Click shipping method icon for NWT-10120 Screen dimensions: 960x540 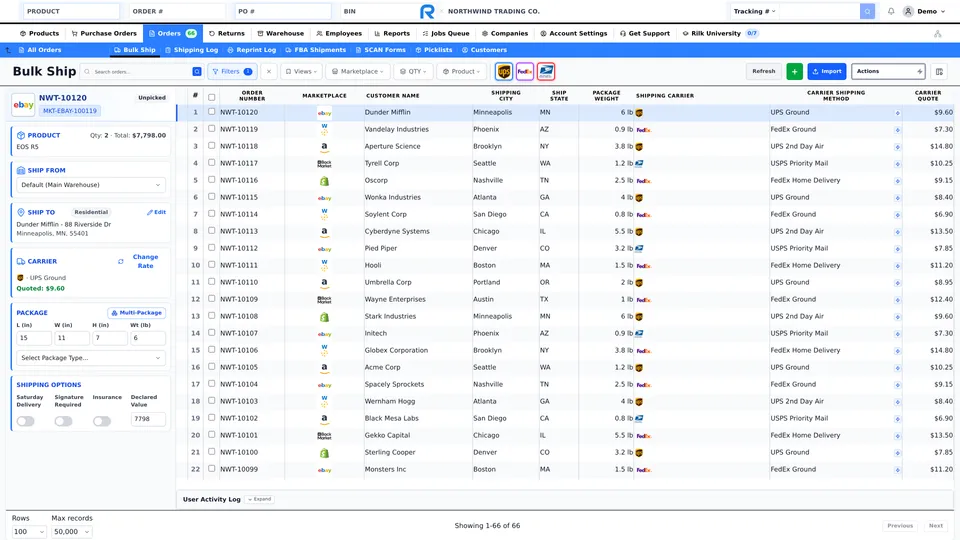(897, 113)
